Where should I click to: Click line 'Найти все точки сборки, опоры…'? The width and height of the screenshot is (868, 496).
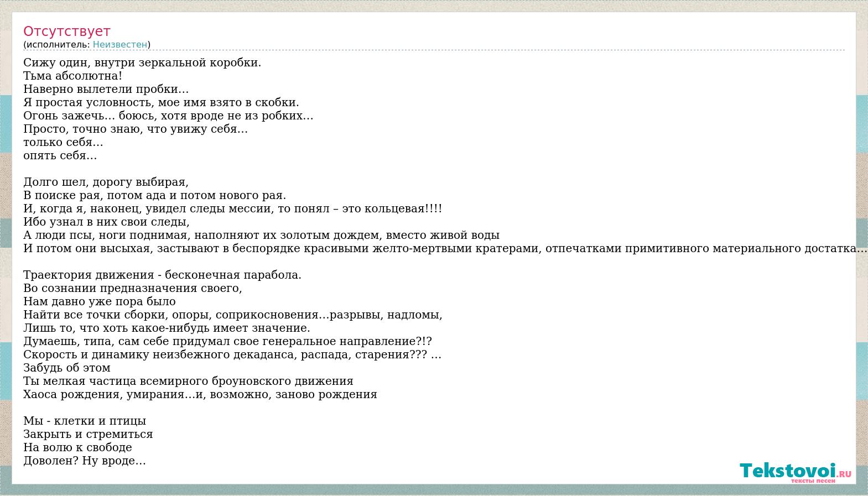click(233, 315)
